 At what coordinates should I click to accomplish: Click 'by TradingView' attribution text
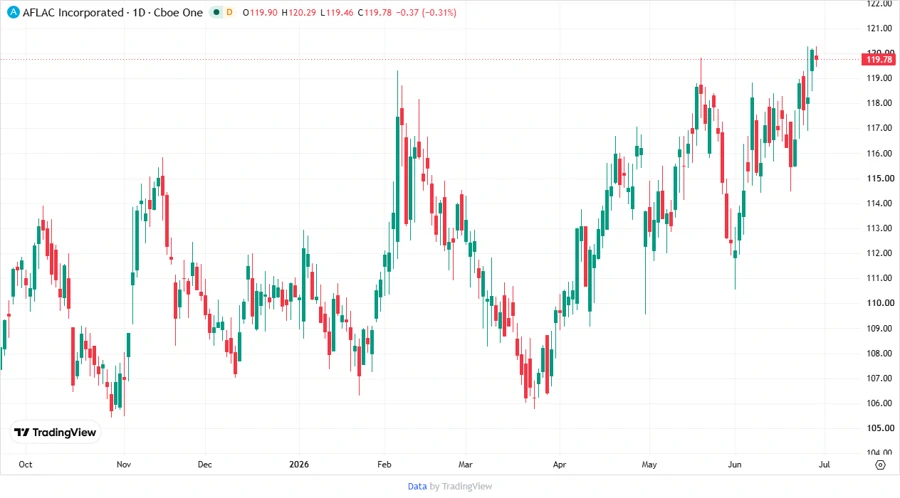(461, 487)
